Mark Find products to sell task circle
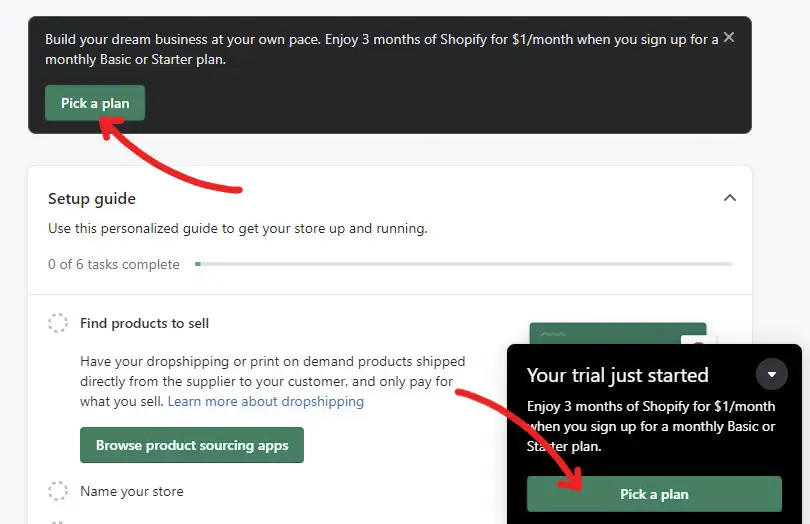This screenshot has height=524, width=810. 58,323
